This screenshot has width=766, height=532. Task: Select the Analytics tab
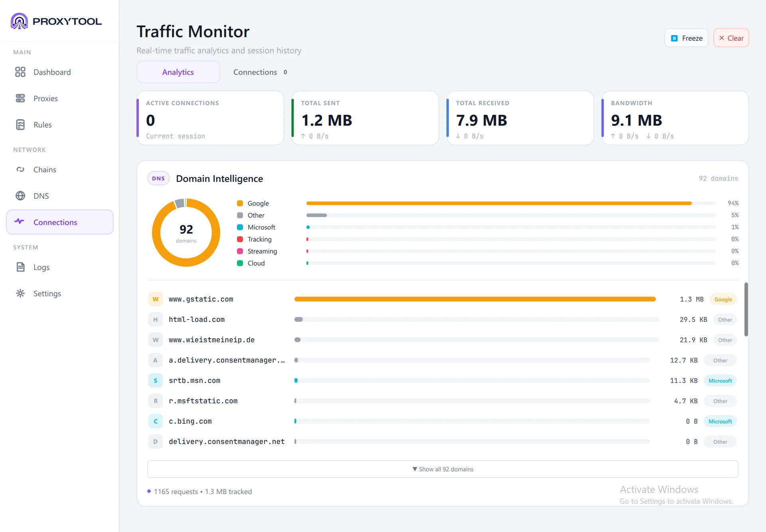point(178,72)
